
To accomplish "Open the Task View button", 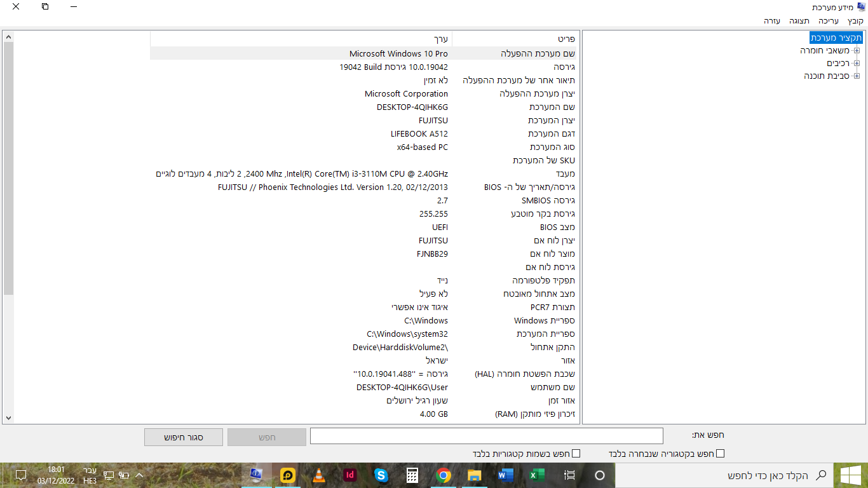I will 569,475.
